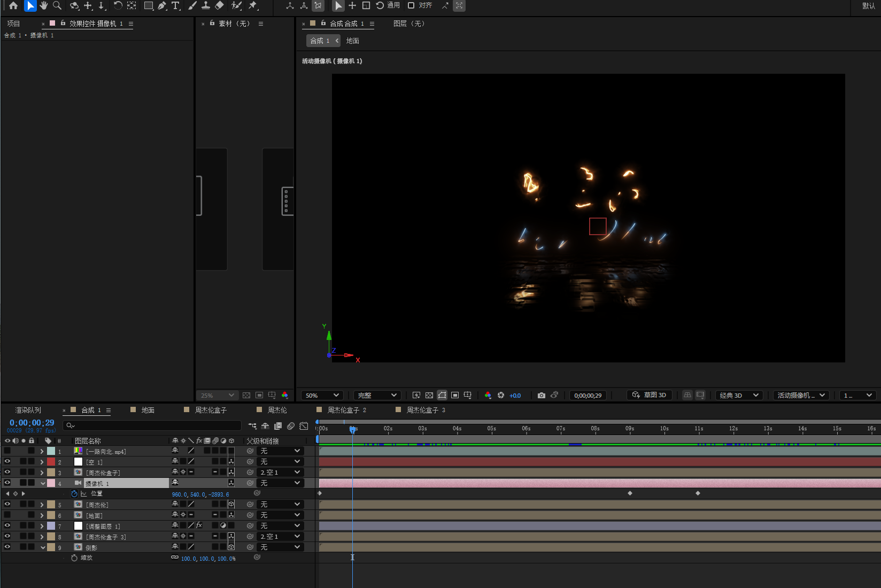Click the 地面 breadcrumb in composition viewer
881x588 pixels.
352,41
